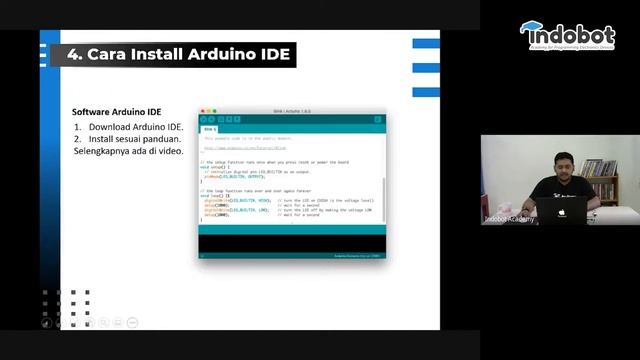640x360 pixels.
Task: Click the Open sketch icon in Arduino toolbar
Action: 229,120
